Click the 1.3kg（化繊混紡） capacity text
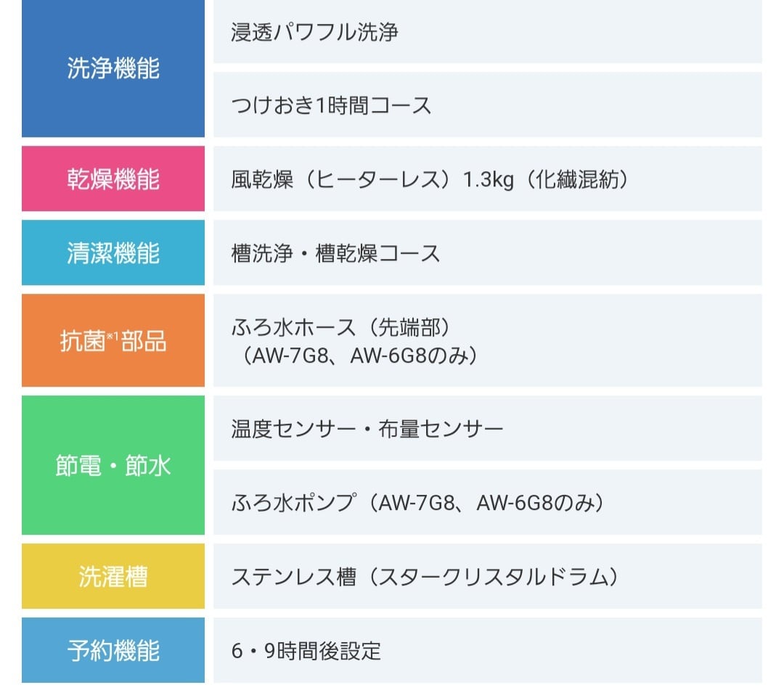 pyautogui.click(x=545, y=179)
